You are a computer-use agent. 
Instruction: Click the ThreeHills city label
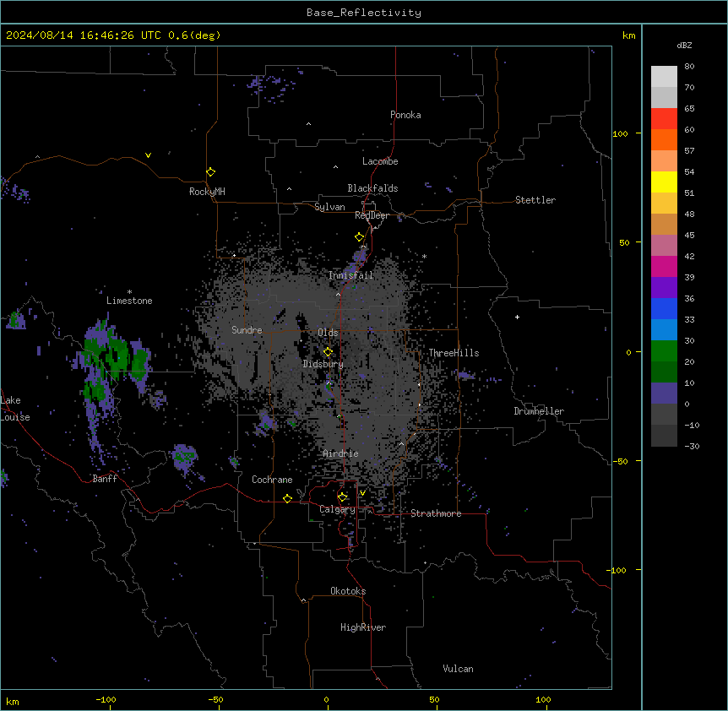coord(454,353)
